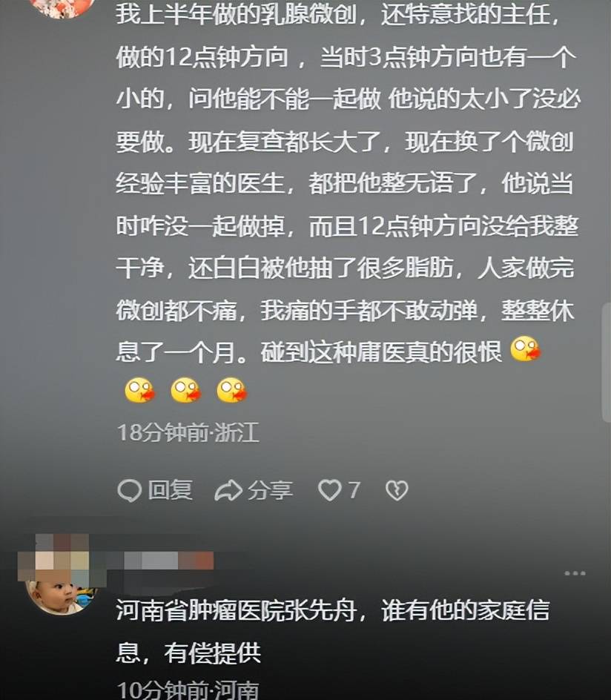Tap the long comment about 乳腺微创 surgery
The height and width of the screenshot is (700, 611).
[x=347, y=204]
